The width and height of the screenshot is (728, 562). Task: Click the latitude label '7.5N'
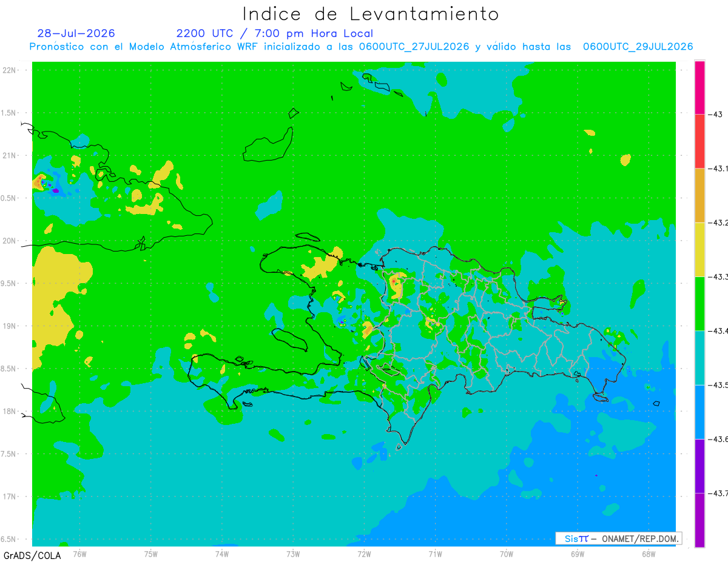[x=9, y=454]
